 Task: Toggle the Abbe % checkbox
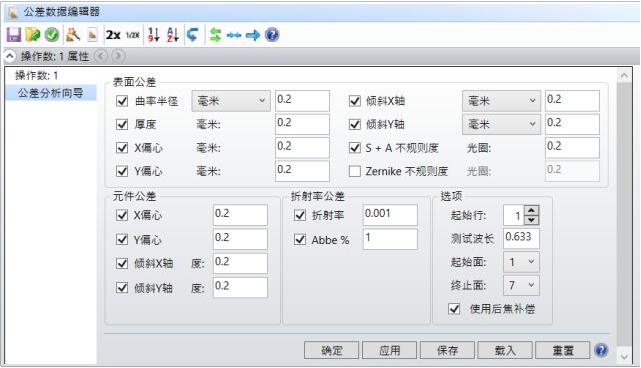pyautogui.click(x=300, y=239)
